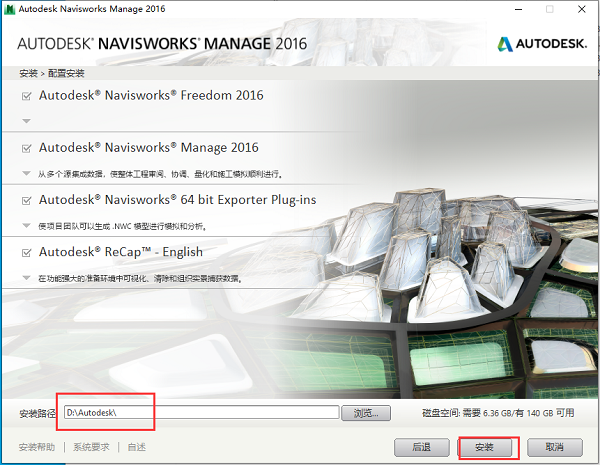Open the 自述 readme link

coord(137,447)
